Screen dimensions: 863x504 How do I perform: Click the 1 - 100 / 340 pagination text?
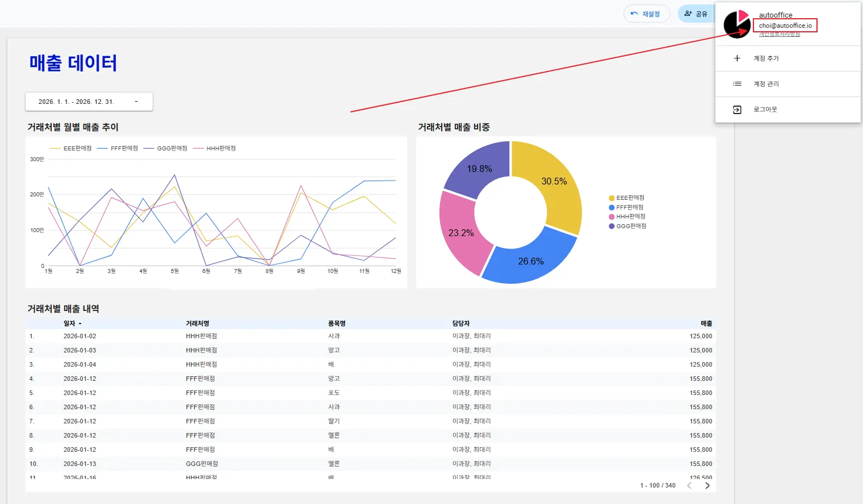[658, 485]
